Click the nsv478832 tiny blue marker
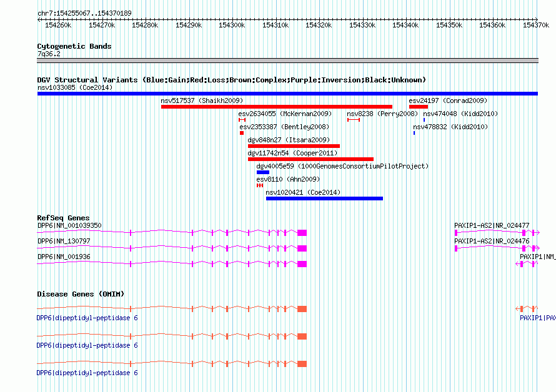The height and width of the screenshot is (392, 556). (x=414, y=133)
